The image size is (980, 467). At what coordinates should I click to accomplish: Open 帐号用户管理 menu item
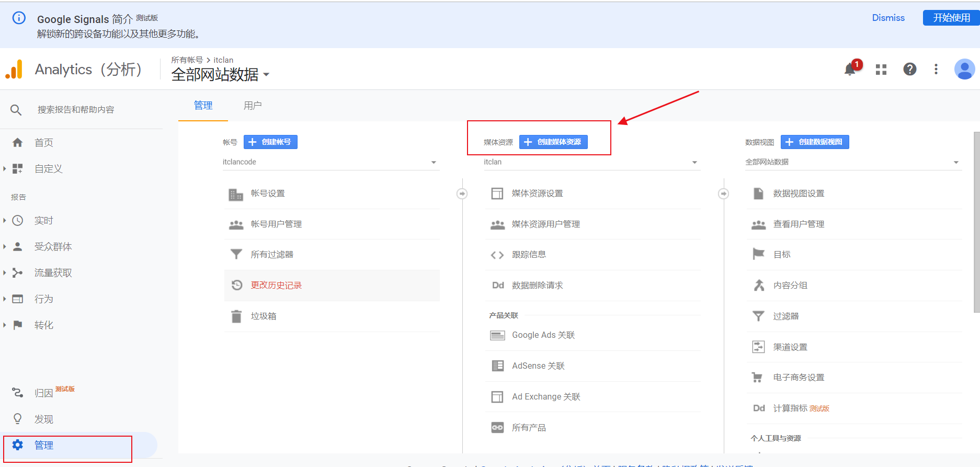click(332, 224)
